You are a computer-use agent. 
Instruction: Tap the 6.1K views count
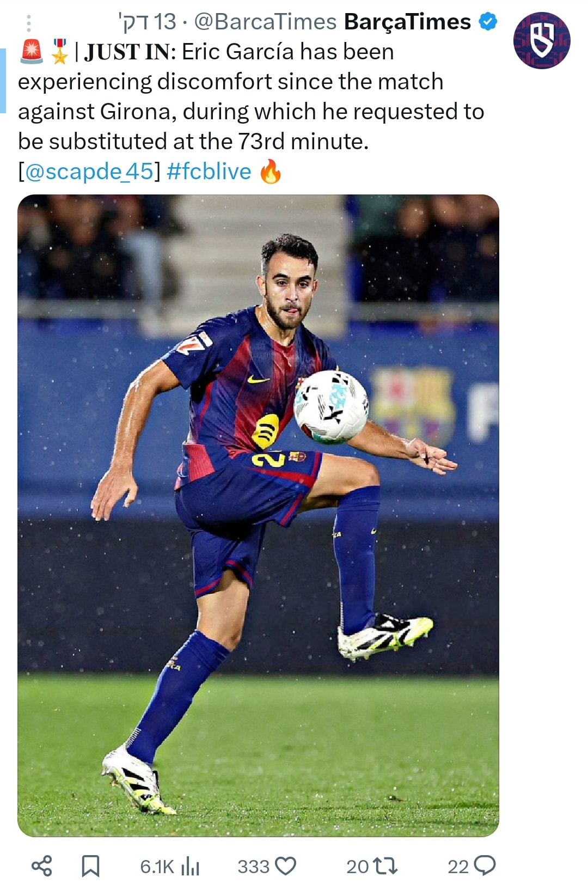tap(157, 866)
